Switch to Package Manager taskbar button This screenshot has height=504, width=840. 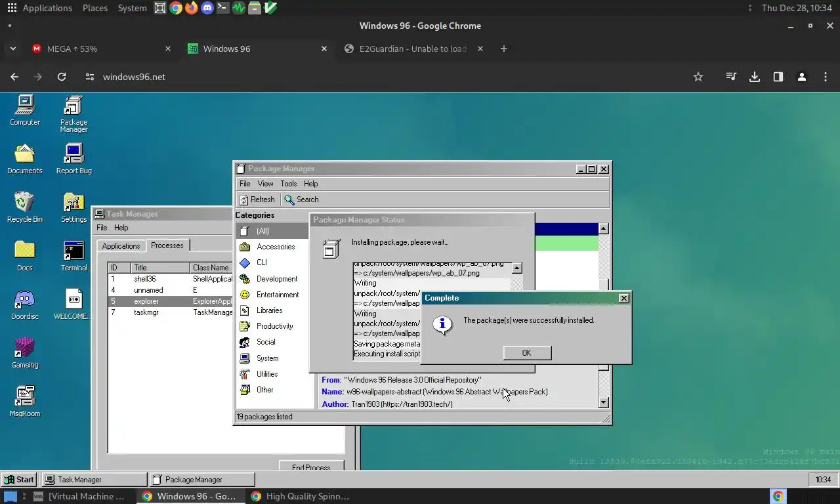tap(201, 480)
